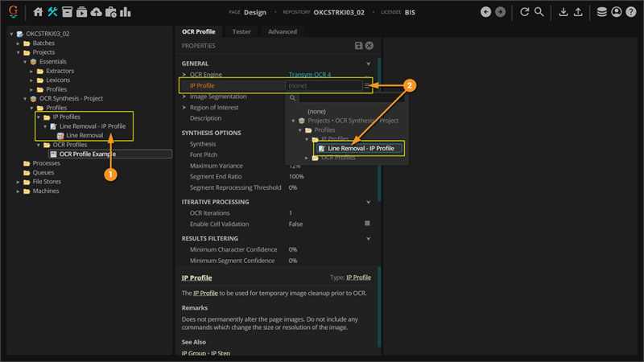
Task: Click the help question mark icon
Action: [631, 12]
